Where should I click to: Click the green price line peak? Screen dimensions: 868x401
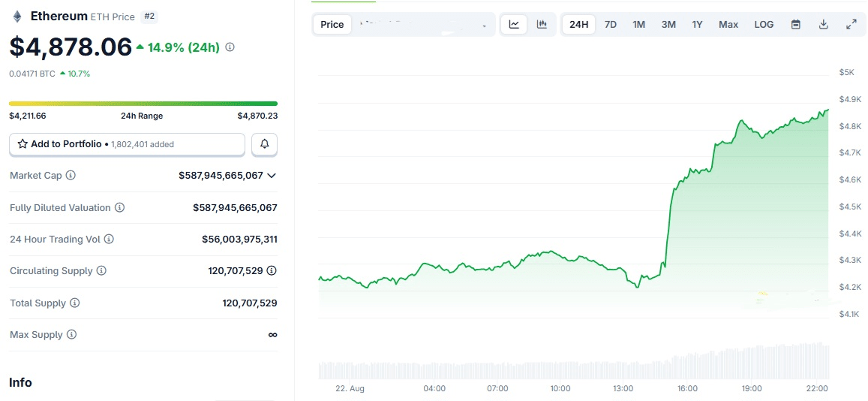pos(827,110)
